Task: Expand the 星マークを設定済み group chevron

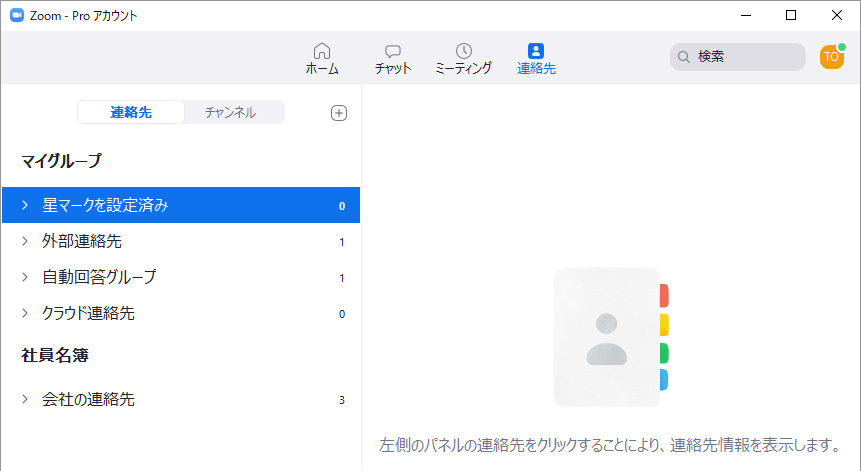Action: click(25, 206)
